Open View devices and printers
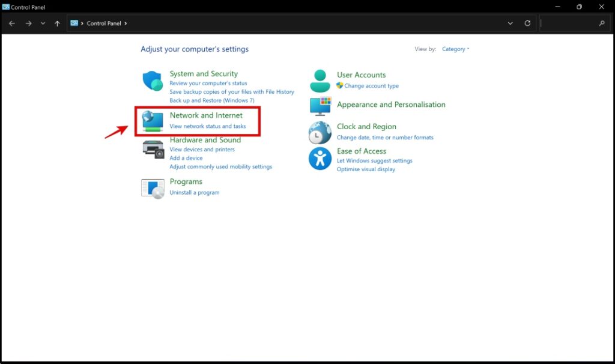 pyautogui.click(x=202, y=150)
